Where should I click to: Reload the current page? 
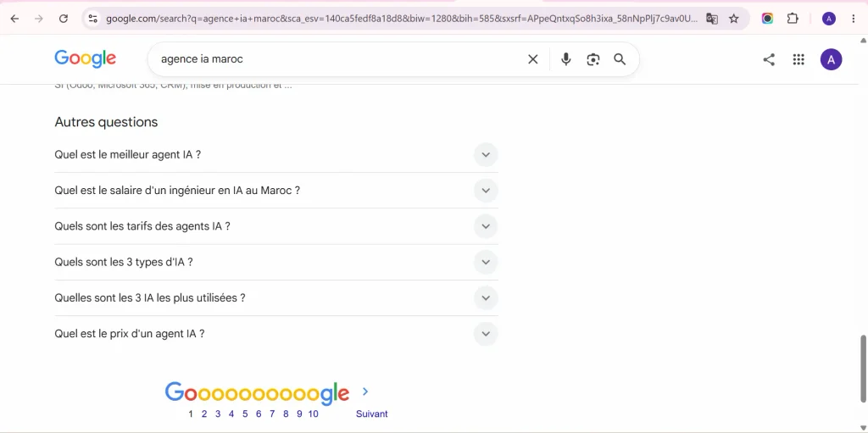[x=63, y=19]
